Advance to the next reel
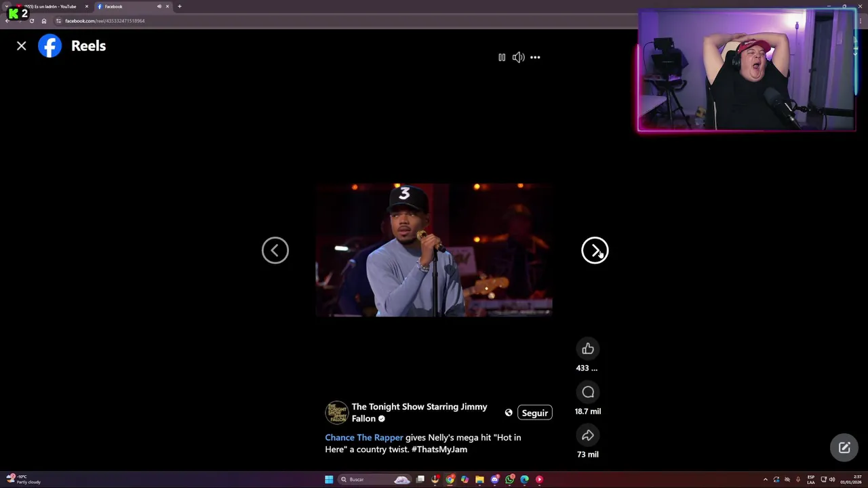 click(x=595, y=251)
